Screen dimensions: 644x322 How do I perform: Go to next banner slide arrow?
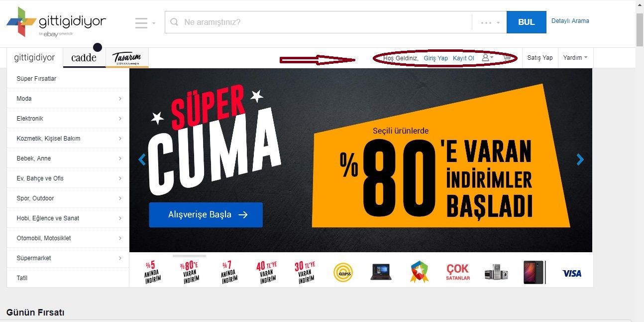(x=580, y=160)
